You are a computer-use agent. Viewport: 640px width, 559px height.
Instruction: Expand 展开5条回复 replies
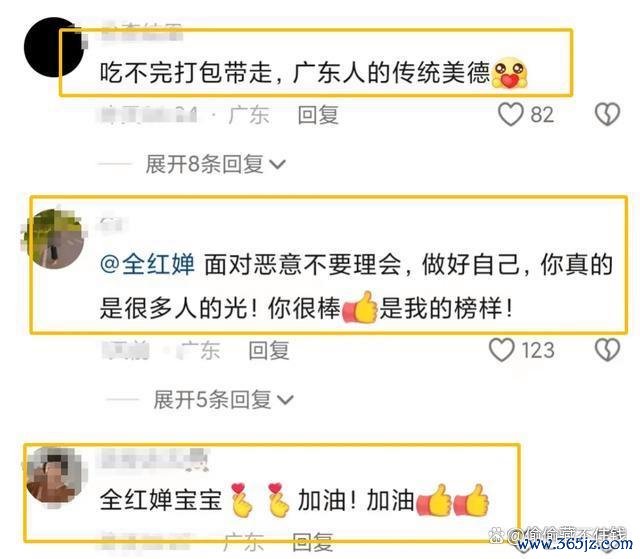point(223,399)
